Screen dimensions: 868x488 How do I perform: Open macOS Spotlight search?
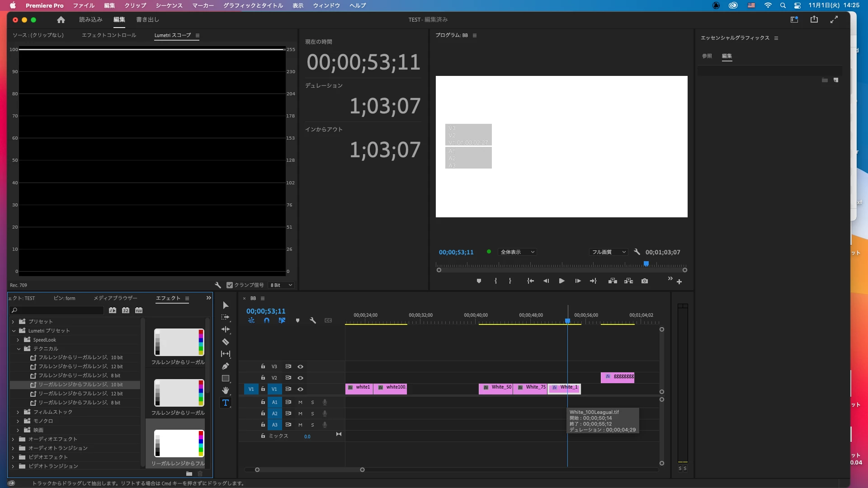pyautogui.click(x=783, y=5)
